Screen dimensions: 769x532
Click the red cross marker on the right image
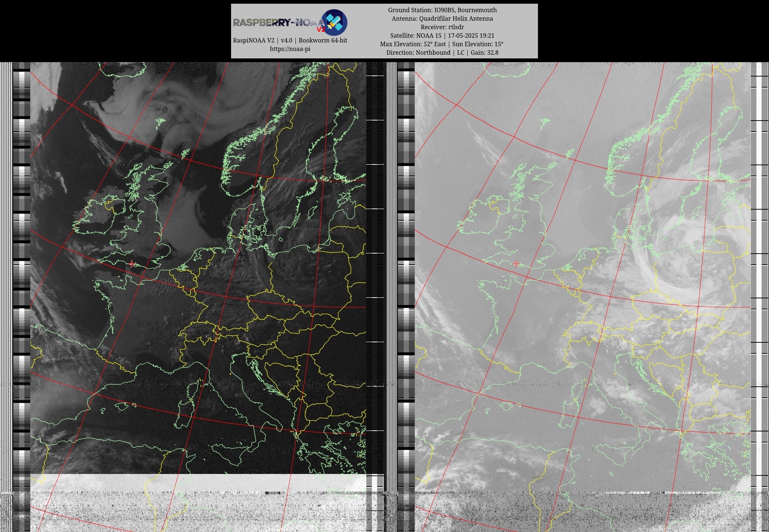point(516,264)
